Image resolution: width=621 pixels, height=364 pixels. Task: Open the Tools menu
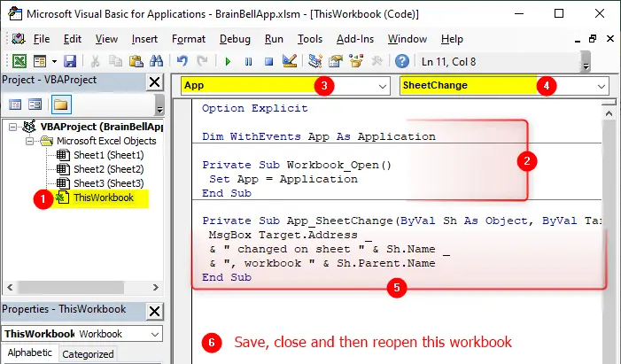(310, 39)
